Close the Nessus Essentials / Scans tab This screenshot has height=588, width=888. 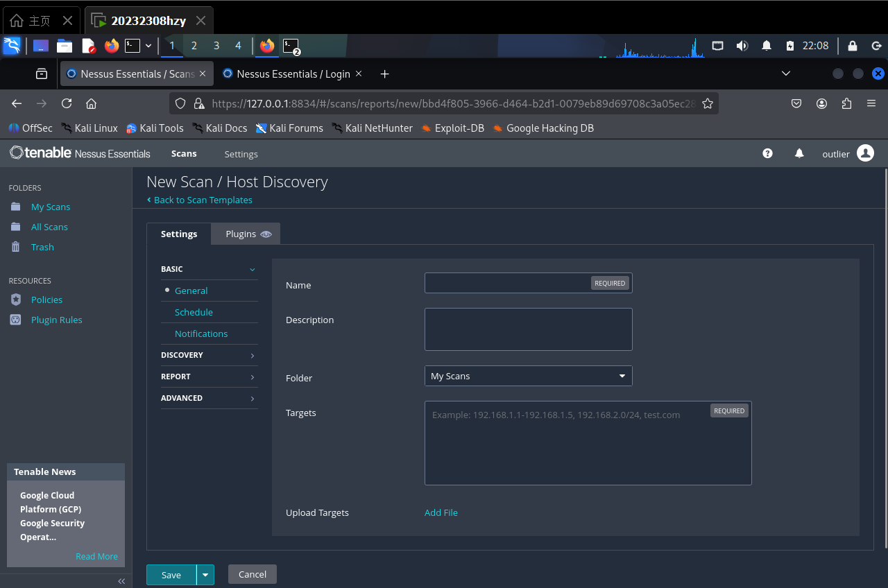click(203, 73)
